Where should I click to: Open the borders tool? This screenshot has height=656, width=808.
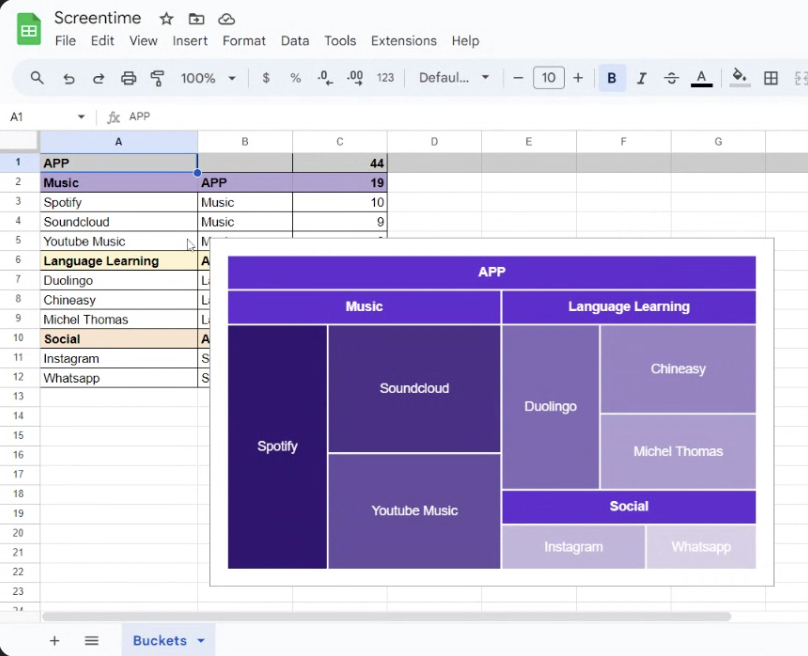pyautogui.click(x=771, y=78)
